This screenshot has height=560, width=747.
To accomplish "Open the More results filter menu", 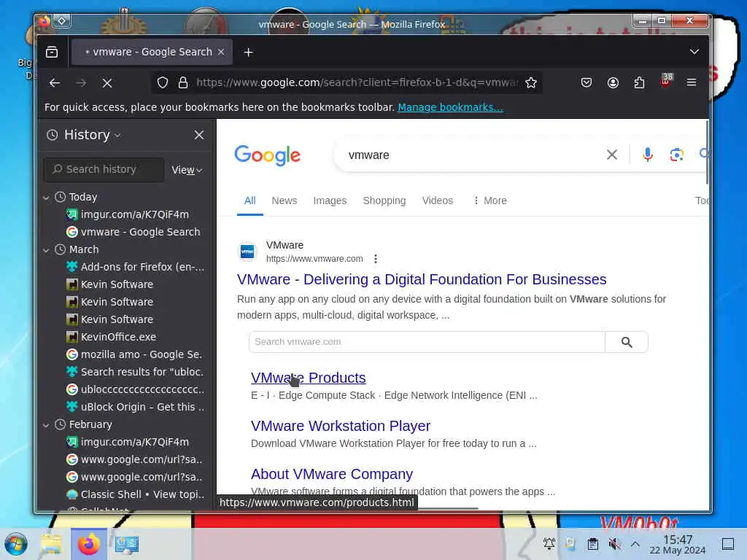I will 489,201.
